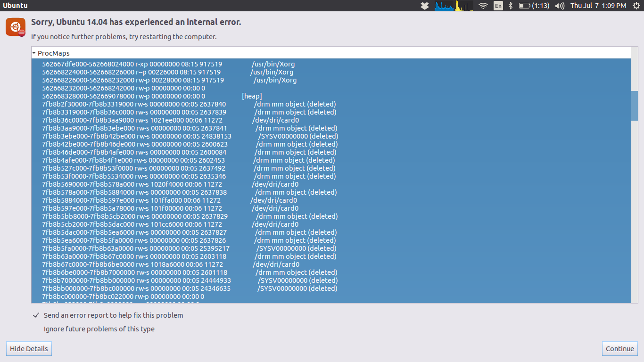Screen dimensions: 644x362
Task: Select row 7fb8b42be000 drm mm object
Action: pos(331,144)
